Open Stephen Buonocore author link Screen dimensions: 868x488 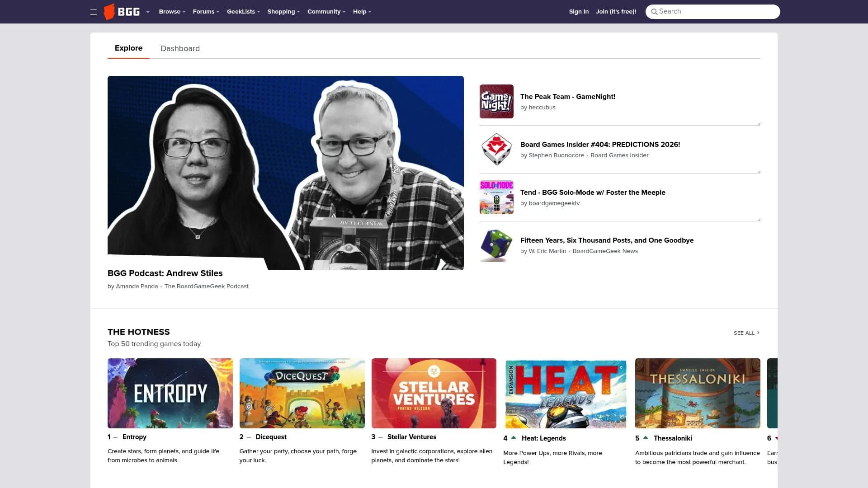(557, 155)
